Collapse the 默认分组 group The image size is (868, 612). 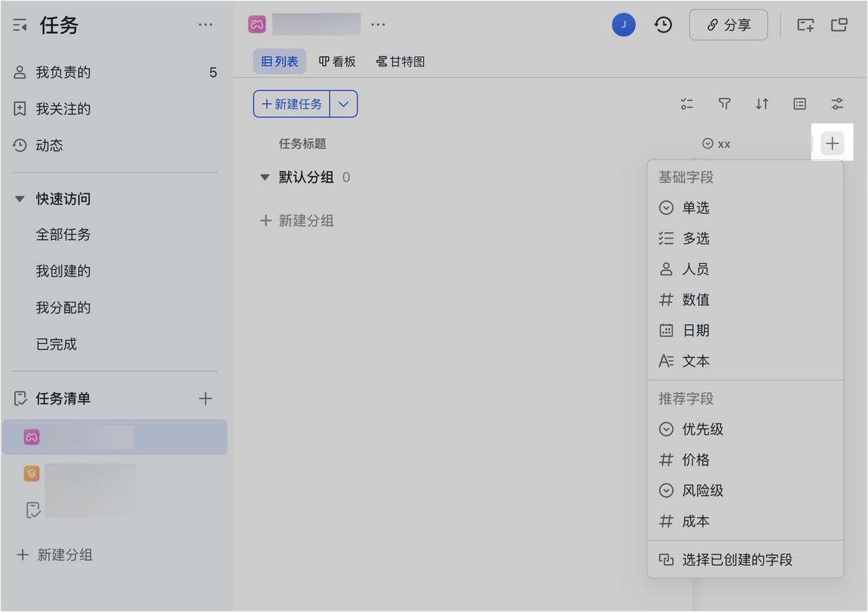pyautogui.click(x=265, y=178)
